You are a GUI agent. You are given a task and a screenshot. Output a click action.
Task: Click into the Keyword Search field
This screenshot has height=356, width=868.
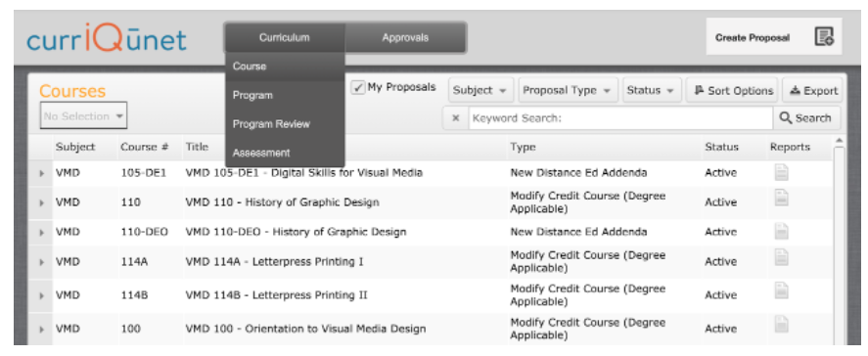(x=620, y=118)
